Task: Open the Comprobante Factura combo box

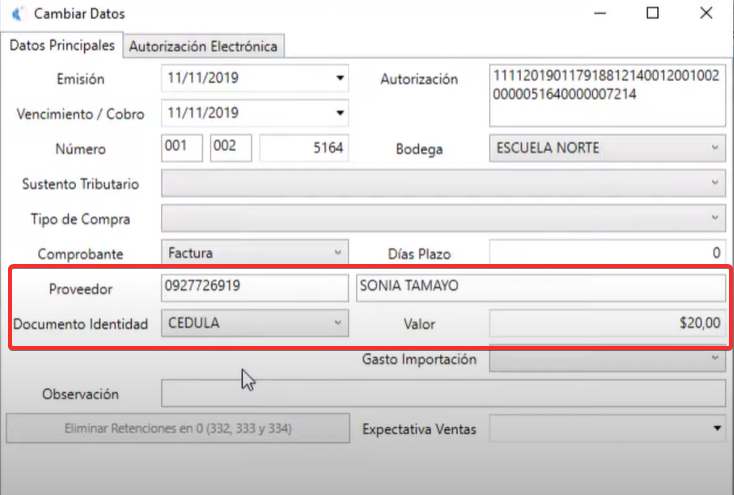Action: [x=255, y=253]
